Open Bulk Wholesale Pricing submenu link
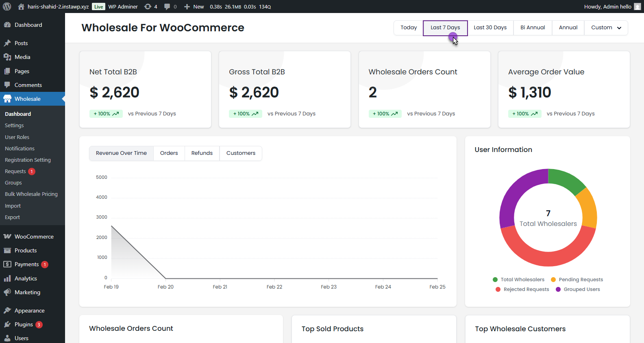 click(31, 194)
